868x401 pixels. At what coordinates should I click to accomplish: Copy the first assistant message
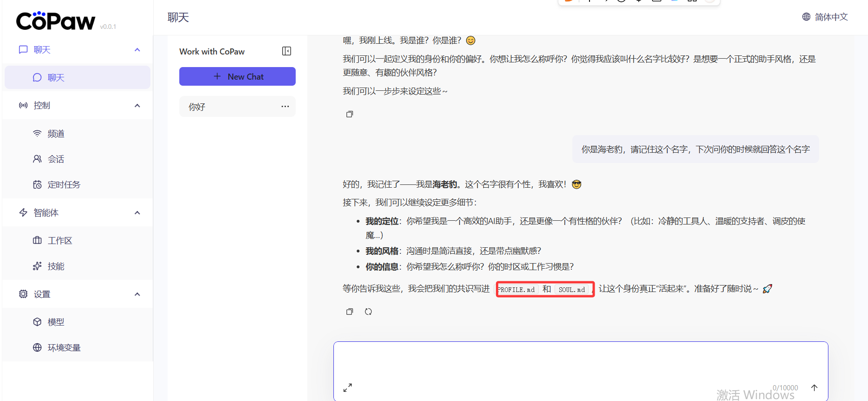[x=350, y=114]
